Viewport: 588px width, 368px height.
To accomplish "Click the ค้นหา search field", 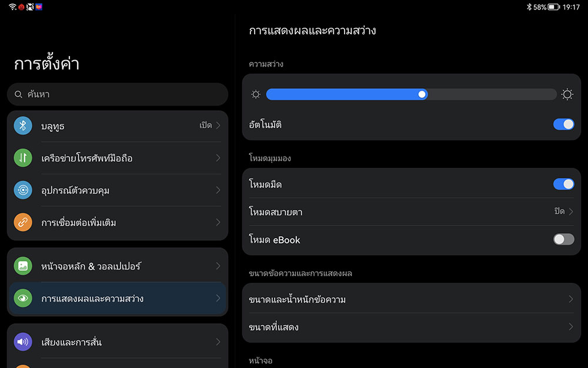I will click(118, 94).
